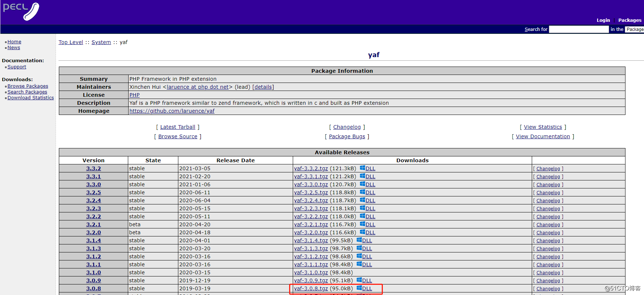Image resolution: width=644 pixels, height=295 pixels.
Task: Download the Latest Tarball
Action: [178, 127]
